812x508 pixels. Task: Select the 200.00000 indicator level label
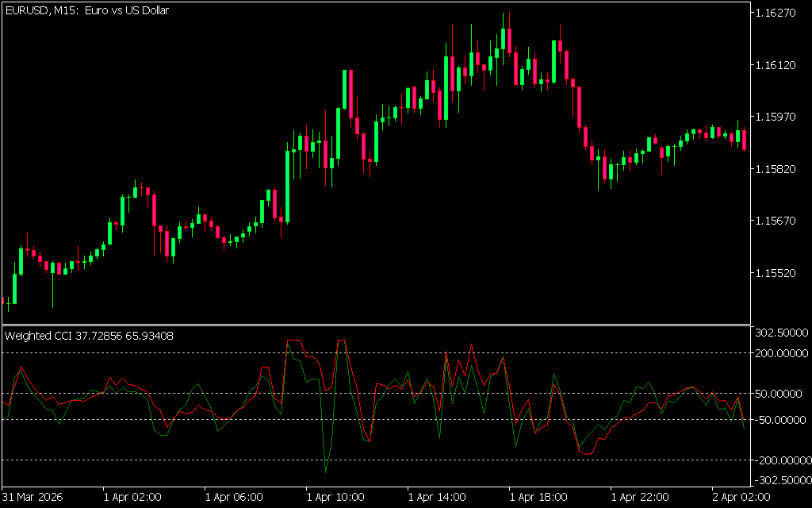(x=781, y=353)
